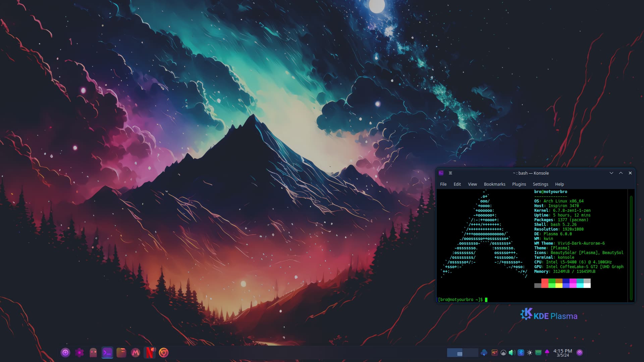Click the 'OS: Arch Linux x86_64' line
Image resolution: width=644 pixels, height=362 pixels.
[x=559, y=201]
